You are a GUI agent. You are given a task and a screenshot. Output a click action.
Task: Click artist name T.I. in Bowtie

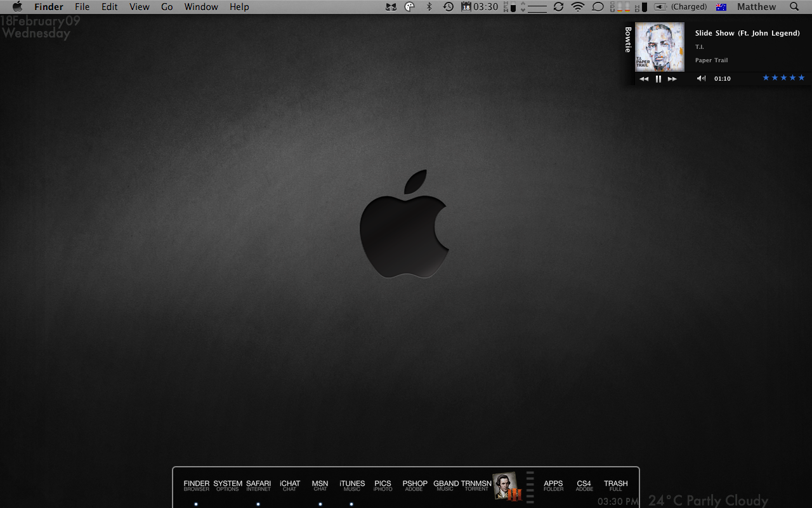point(700,47)
